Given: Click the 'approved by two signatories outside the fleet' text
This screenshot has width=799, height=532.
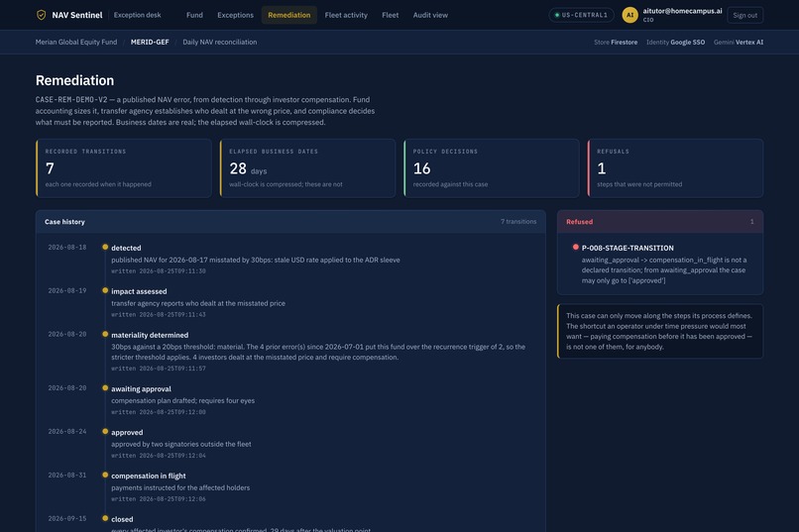Looking at the screenshot, I should click(x=180, y=444).
